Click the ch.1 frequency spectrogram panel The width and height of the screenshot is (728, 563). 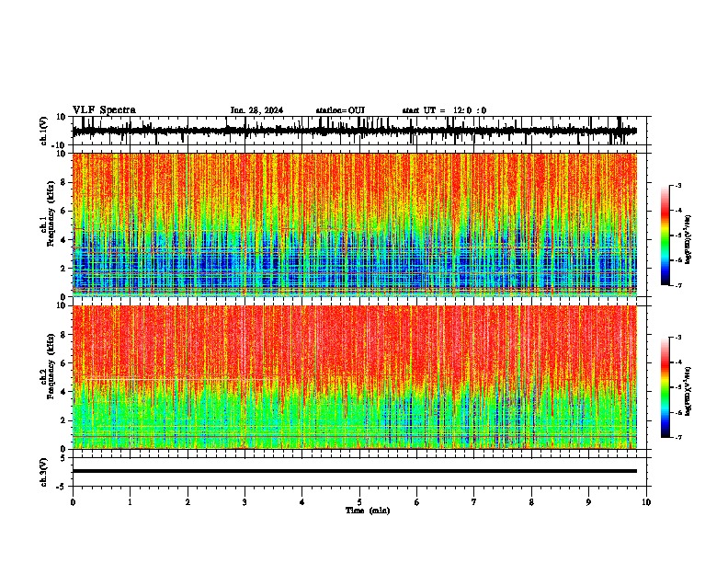click(x=355, y=224)
